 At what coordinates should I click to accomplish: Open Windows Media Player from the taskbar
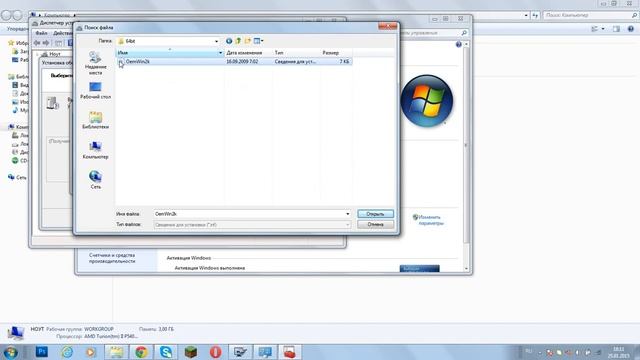pos(91,352)
